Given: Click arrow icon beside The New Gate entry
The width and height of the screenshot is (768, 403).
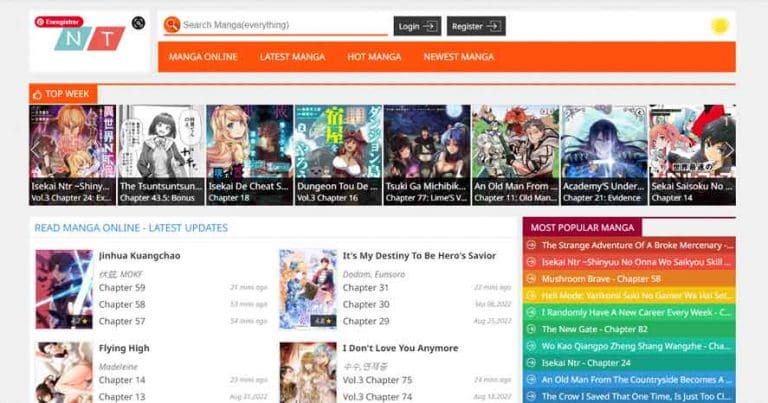Looking at the screenshot, I should click(531, 329).
